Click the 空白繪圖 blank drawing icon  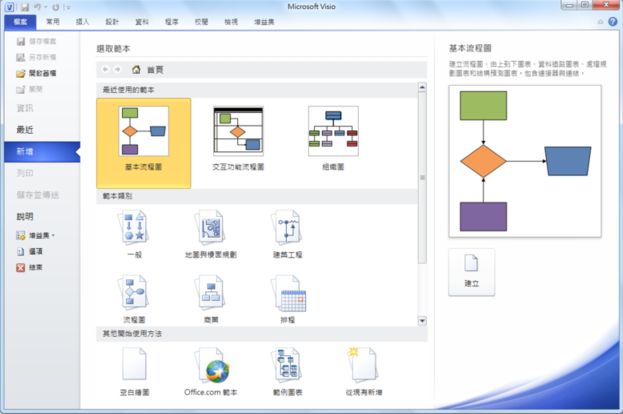134,364
